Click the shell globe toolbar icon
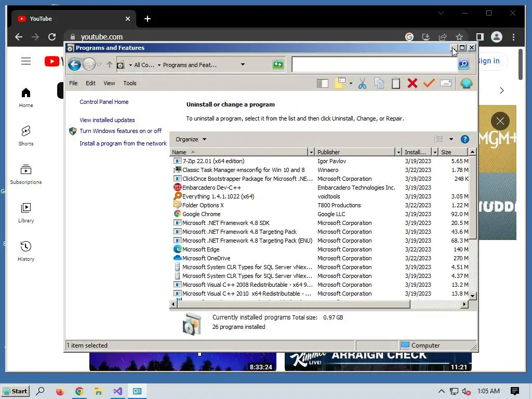 click(467, 83)
